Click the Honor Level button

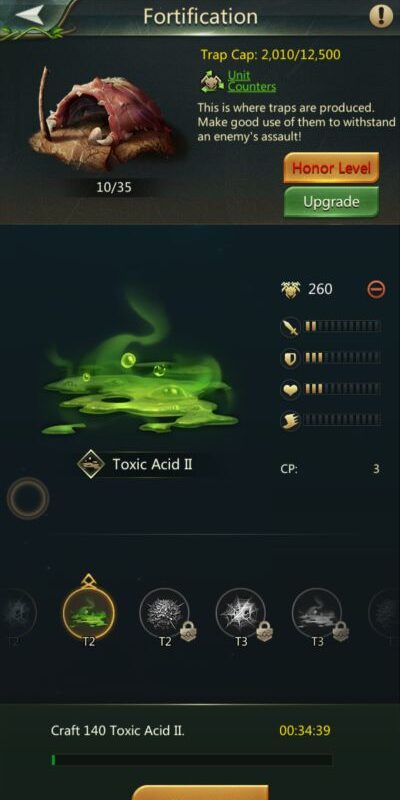(331, 168)
